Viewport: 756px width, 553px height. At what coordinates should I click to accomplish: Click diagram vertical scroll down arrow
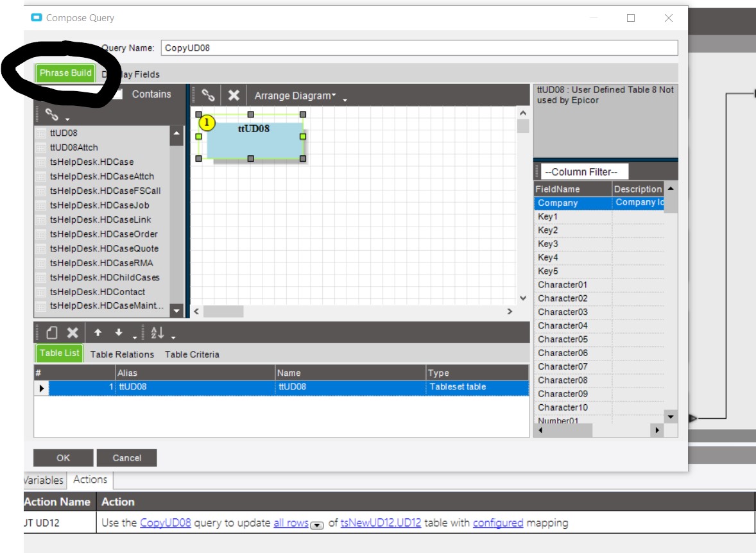click(523, 298)
